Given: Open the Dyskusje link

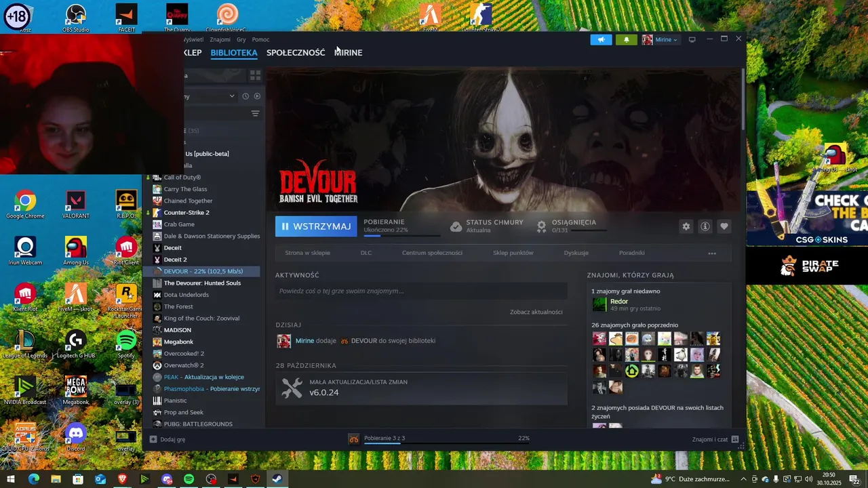Looking at the screenshot, I should coord(576,253).
